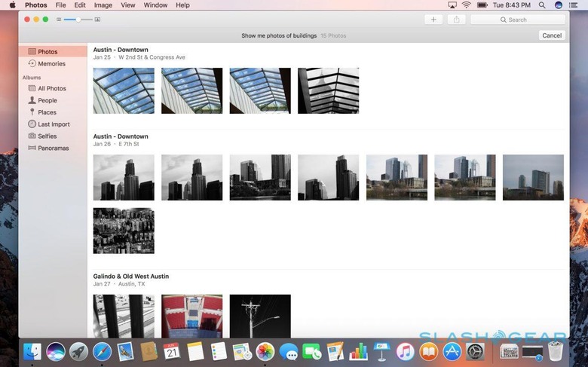The width and height of the screenshot is (588, 367).
Task: Open Memories in the sidebar
Action: (51, 64)
